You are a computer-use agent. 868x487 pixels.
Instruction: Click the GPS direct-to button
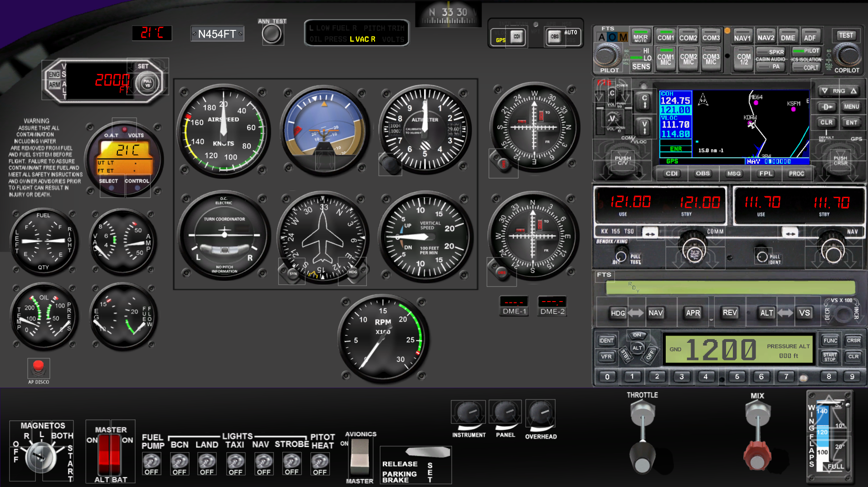(826, 107)
